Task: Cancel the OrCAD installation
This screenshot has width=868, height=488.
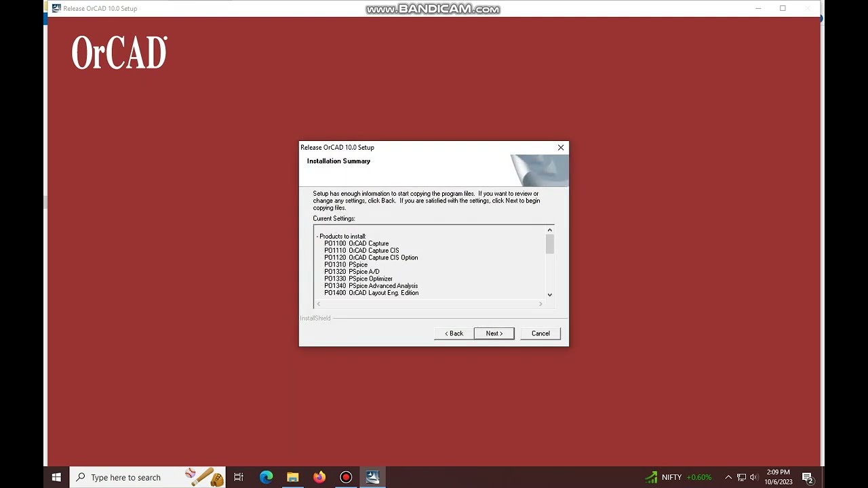Action: [540, 333]
